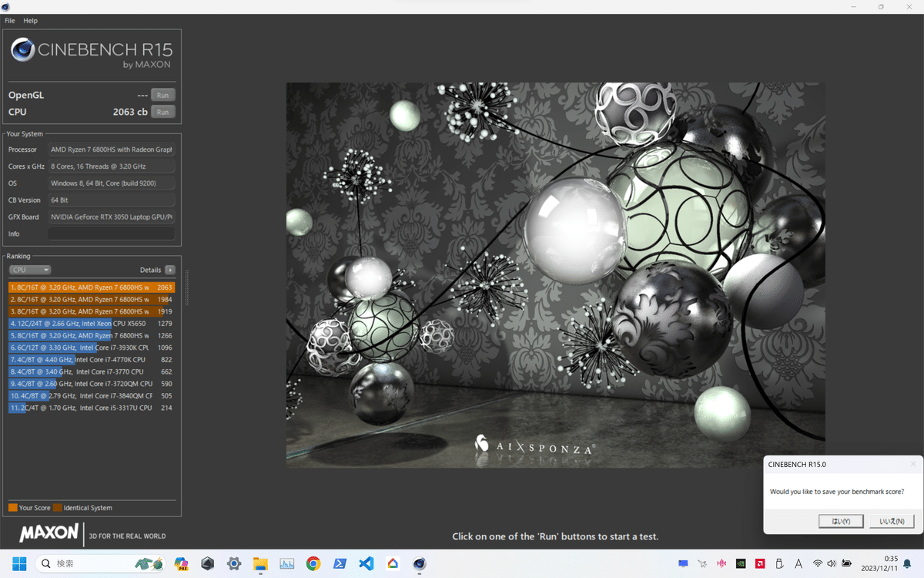The image size is (924, 578).
Task: Select ranking entry with score 2063
Action: [92, 287]
